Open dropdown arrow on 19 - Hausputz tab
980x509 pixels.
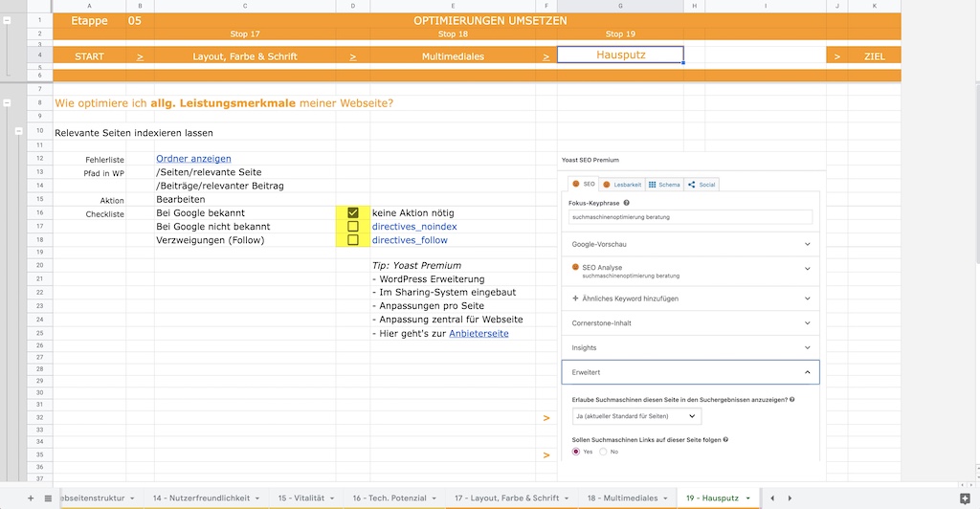coord(747,498)
